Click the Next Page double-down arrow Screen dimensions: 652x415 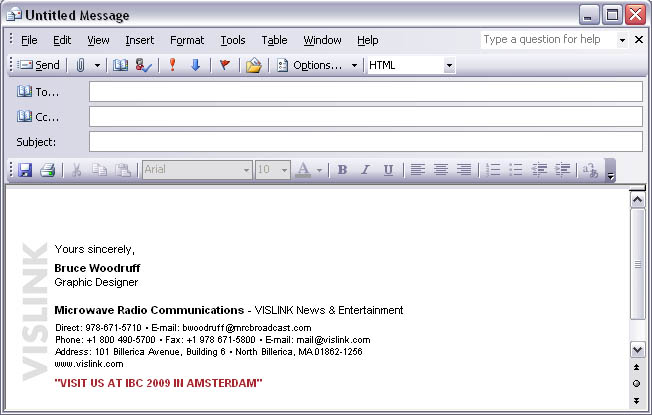tap(637, 400)
